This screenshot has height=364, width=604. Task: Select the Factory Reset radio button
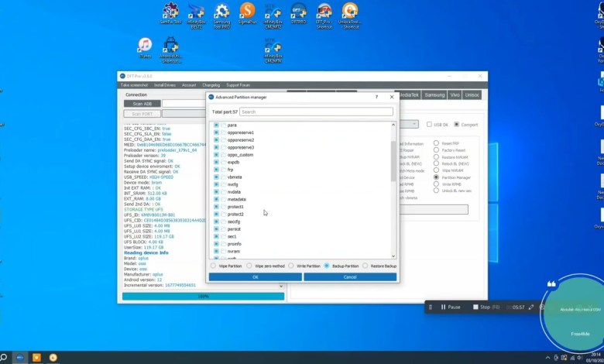coord(436,149)
